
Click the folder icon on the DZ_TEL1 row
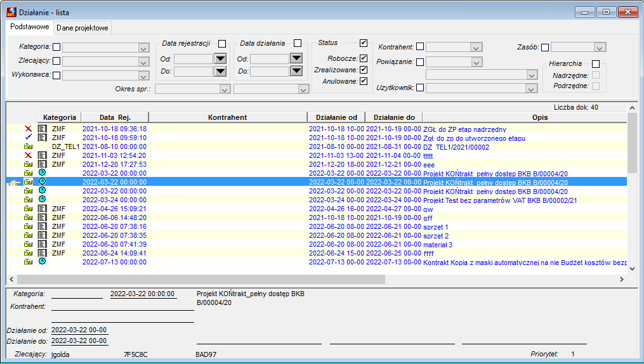tap(28, 146)
